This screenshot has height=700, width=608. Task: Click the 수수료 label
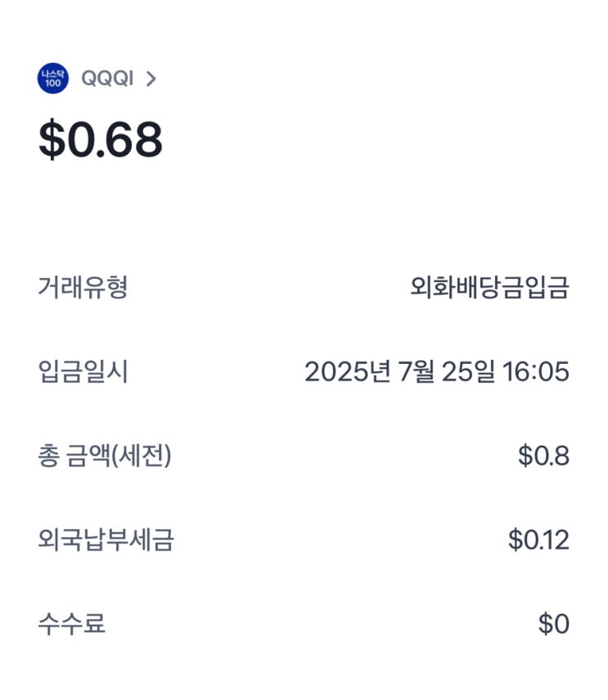click(x=71, y=625)
